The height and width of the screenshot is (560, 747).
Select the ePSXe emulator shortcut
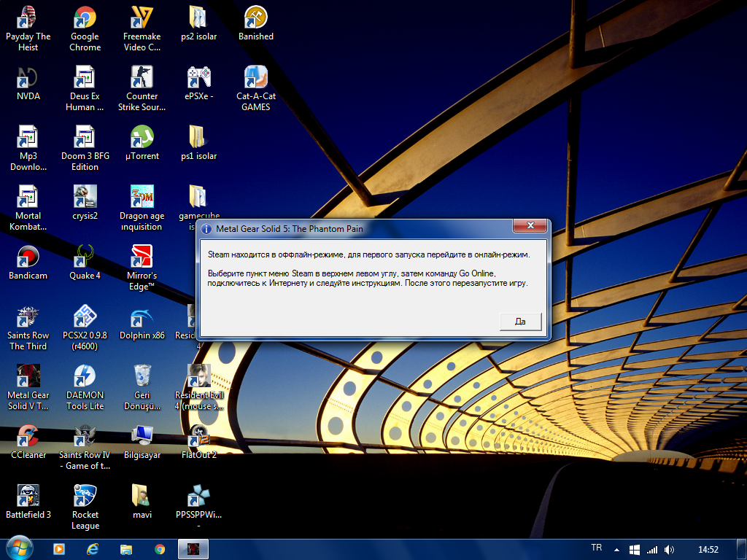198,83
